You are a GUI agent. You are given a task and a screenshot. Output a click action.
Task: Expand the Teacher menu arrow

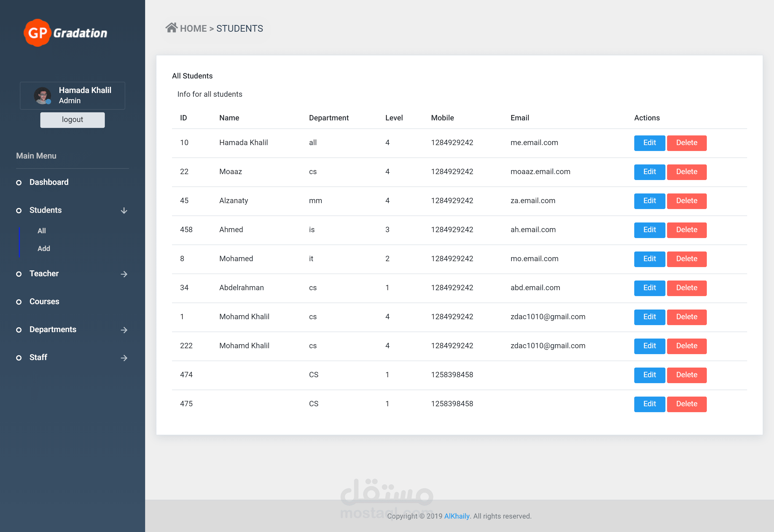124,274
